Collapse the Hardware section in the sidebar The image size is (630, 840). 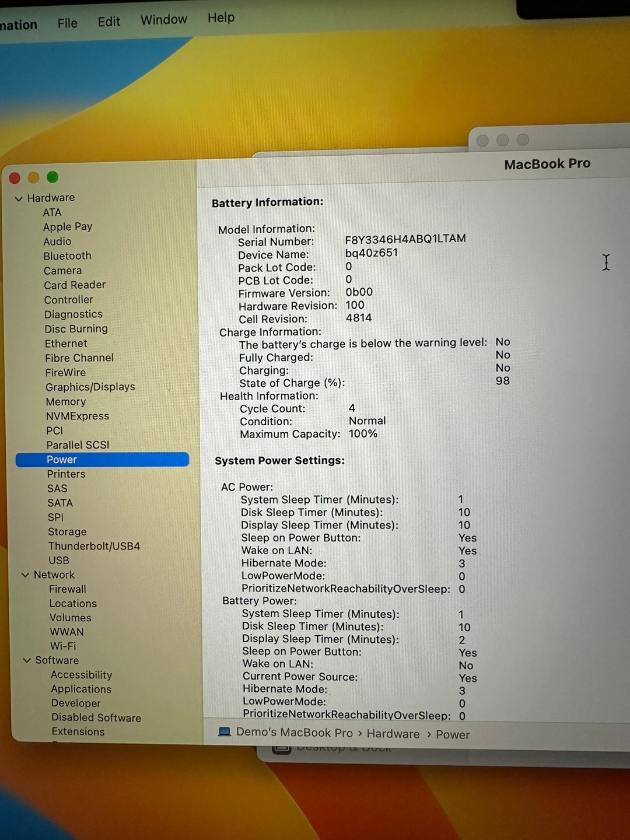click(x=19, y=198)
